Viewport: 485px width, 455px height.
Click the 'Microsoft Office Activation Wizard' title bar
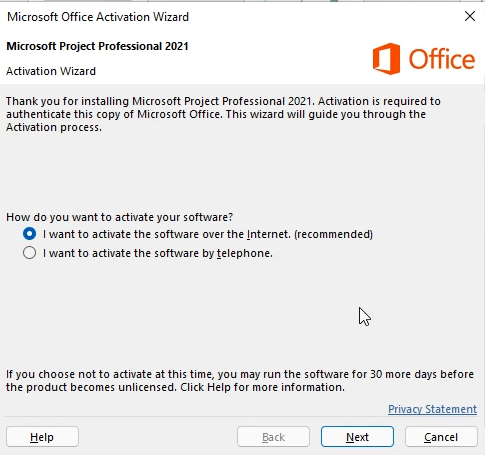(98, 17)
